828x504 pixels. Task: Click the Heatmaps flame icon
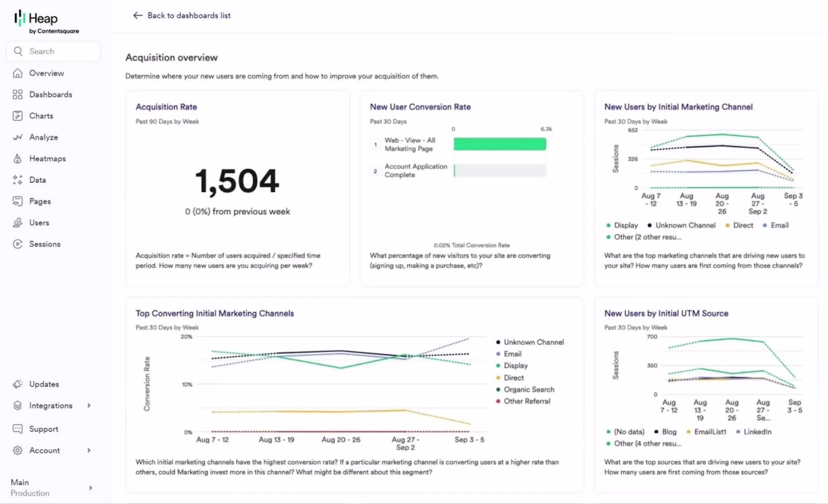(x=17, y=159)
